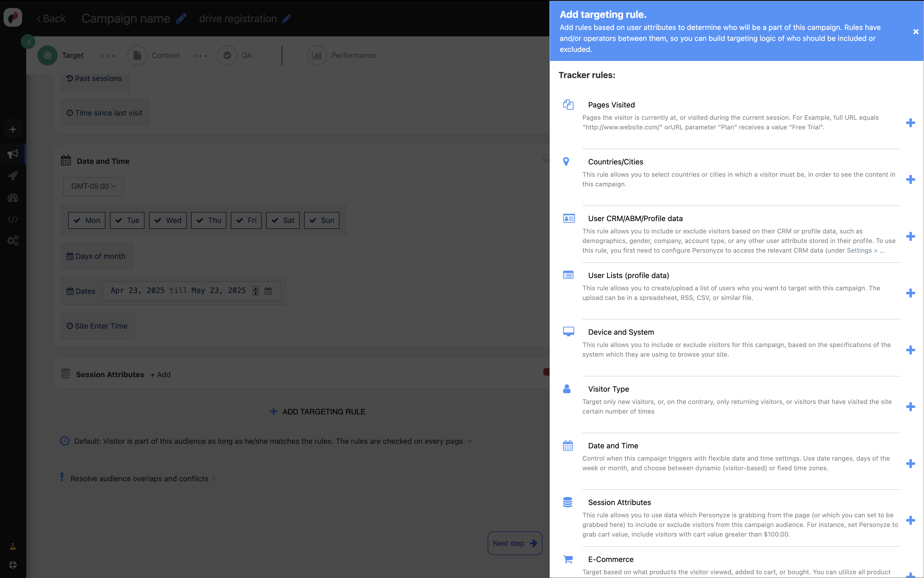
Task: Click the Days of month button
Action: coord(97,256)
